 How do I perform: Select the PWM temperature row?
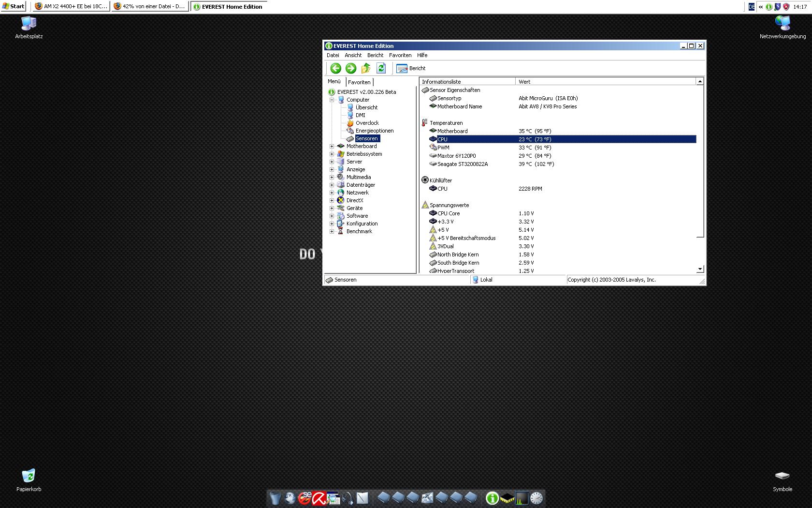562,148
